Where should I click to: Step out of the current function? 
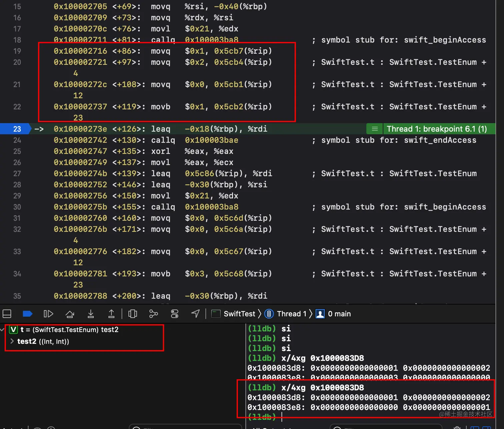111,314
